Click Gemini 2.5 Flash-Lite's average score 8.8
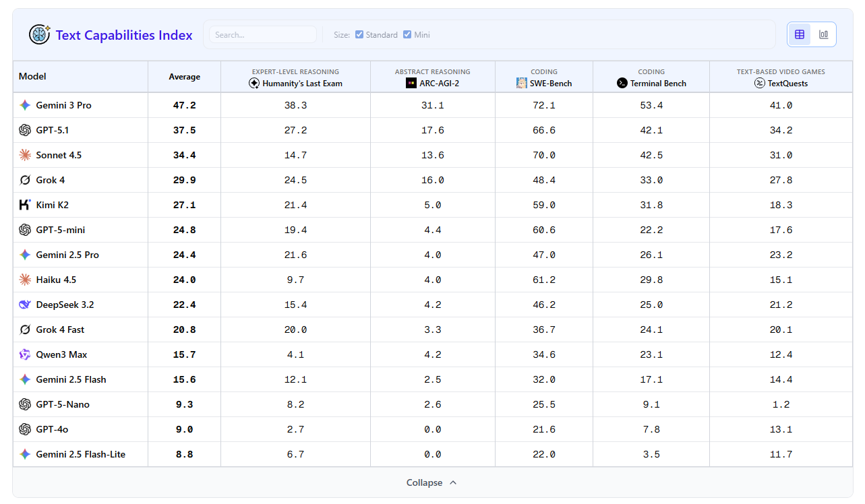Viewport: 865px width, 504px height. tap(185, 454)
